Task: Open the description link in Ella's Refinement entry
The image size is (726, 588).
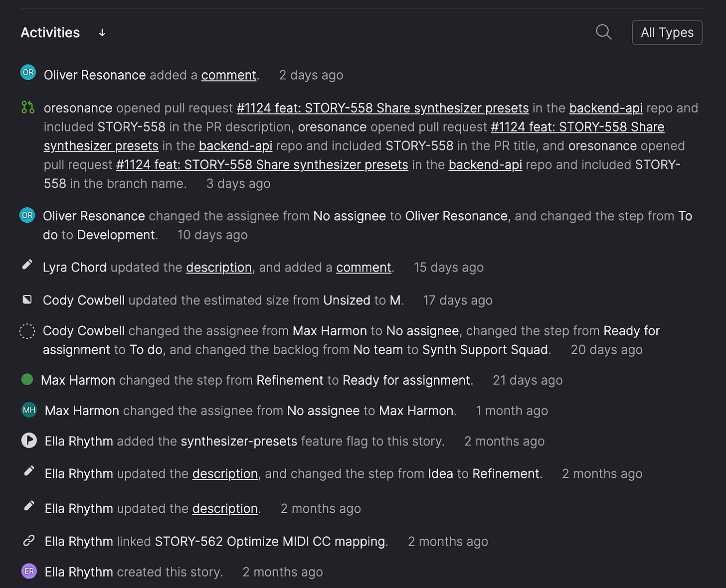Action: (x=224, y=474)
